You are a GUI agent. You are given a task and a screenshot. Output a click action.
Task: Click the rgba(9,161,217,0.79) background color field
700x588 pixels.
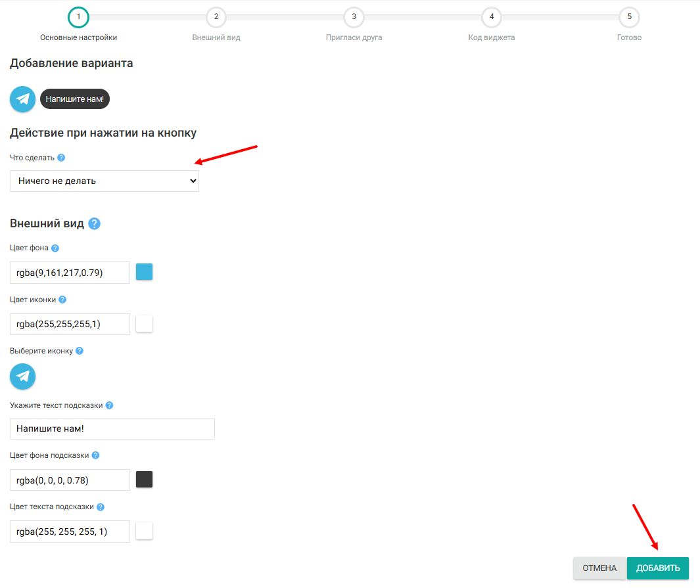70,273
